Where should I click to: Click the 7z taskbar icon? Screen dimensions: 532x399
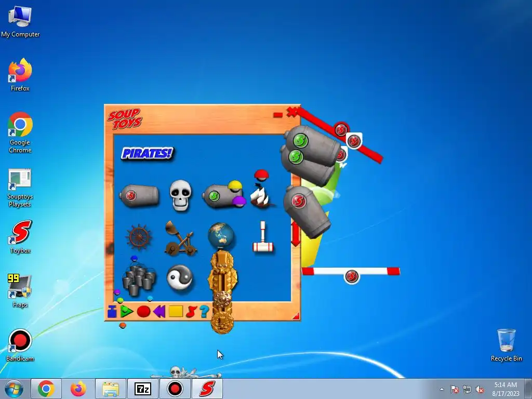point(143,389)
